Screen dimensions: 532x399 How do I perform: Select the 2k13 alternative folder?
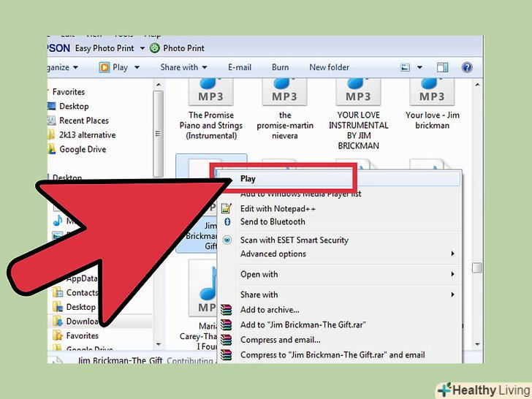87,134
